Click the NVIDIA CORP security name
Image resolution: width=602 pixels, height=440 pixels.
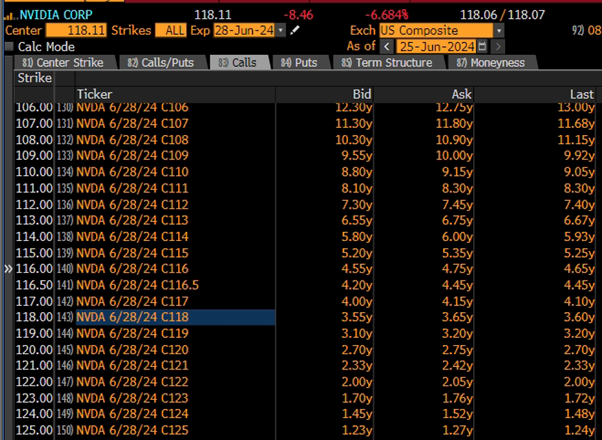click(56, 15)
